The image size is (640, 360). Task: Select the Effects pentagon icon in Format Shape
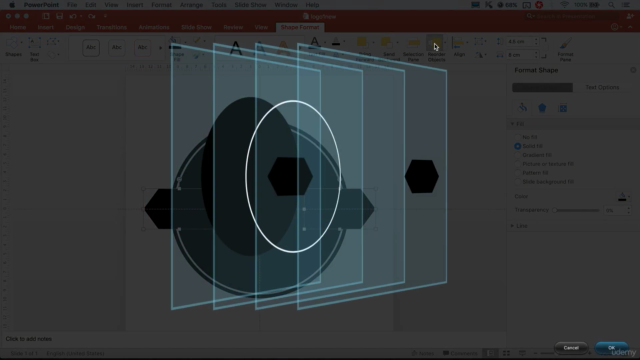tap(542, 108)
